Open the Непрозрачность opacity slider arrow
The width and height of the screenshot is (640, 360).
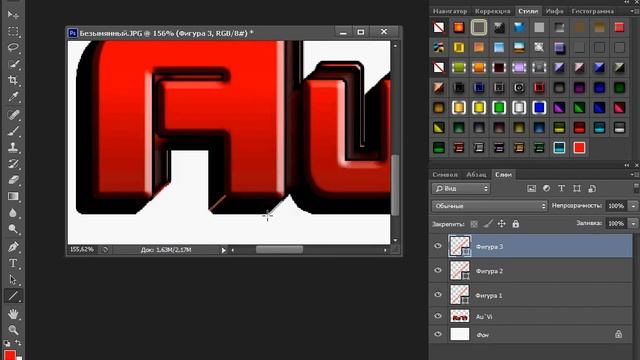(633, 206)
